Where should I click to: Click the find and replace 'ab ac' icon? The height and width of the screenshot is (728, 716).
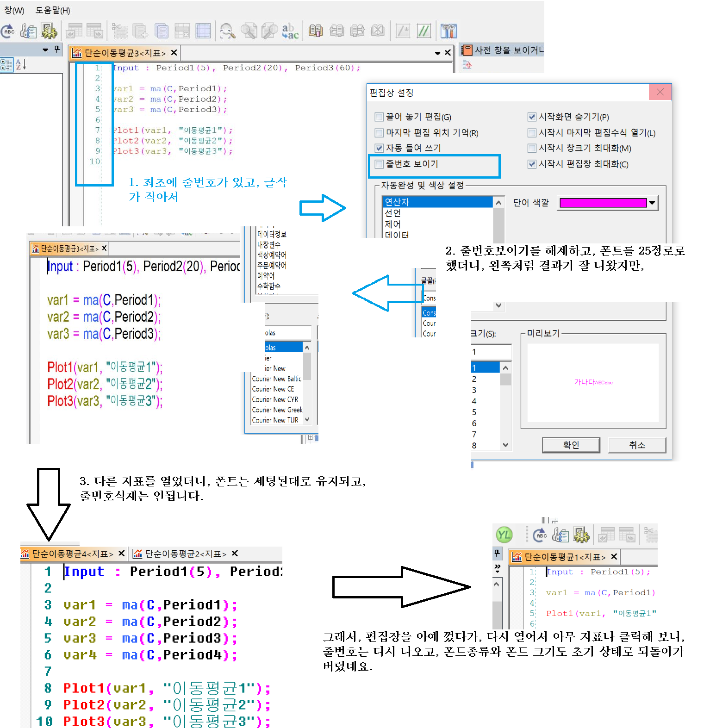pyautogui.click(x=290, y=31)
